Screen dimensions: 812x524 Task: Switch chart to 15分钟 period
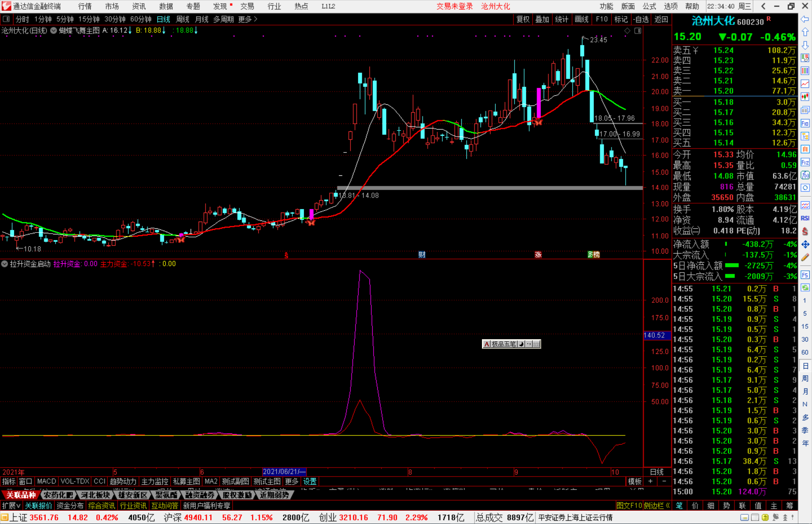(89, 19)
